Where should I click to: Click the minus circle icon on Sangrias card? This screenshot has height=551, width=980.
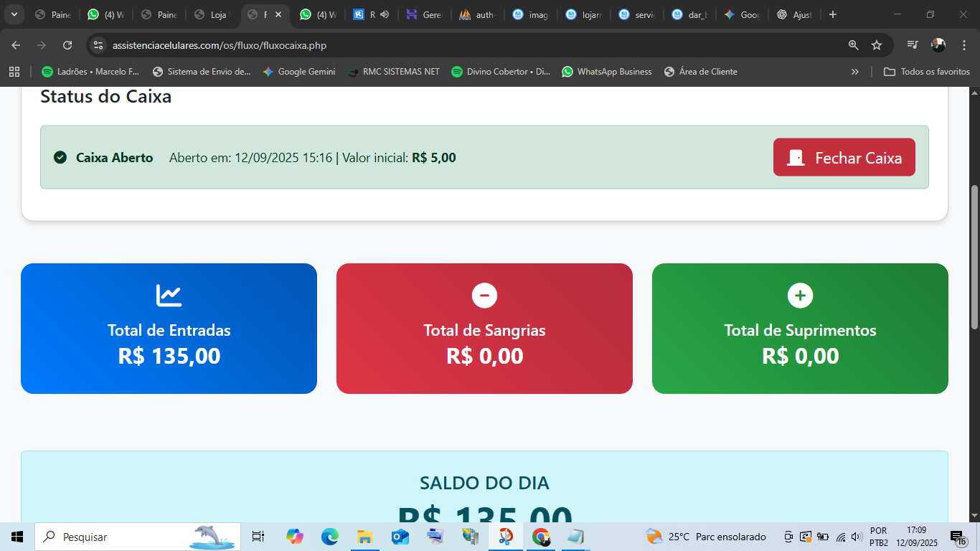coord(484,295)
